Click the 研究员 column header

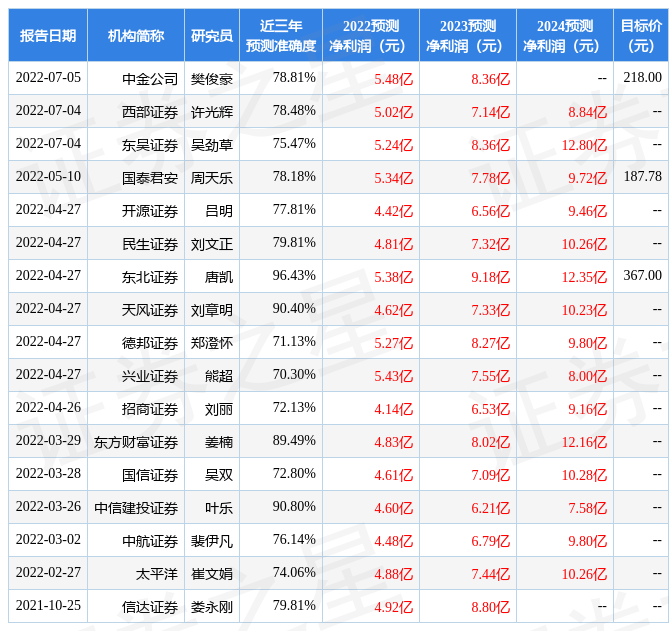(x=212, y=35)
